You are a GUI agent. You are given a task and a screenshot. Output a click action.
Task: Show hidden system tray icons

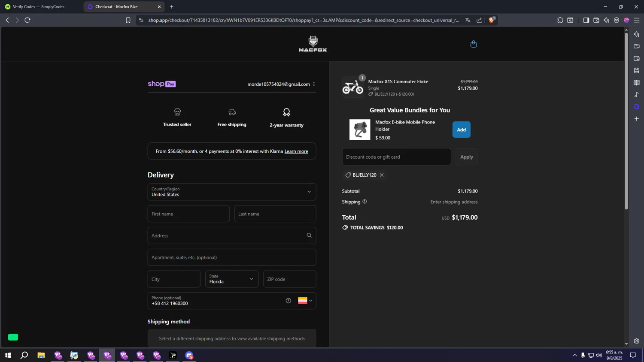tap(575, 355)
